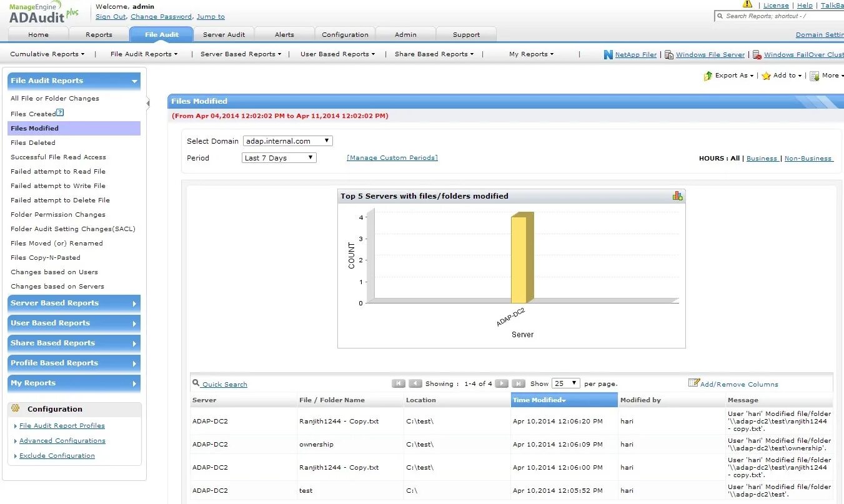Switch hours filter to Non-Business
The height and width of the screenshot is (504, 844).
coord(808,158)
